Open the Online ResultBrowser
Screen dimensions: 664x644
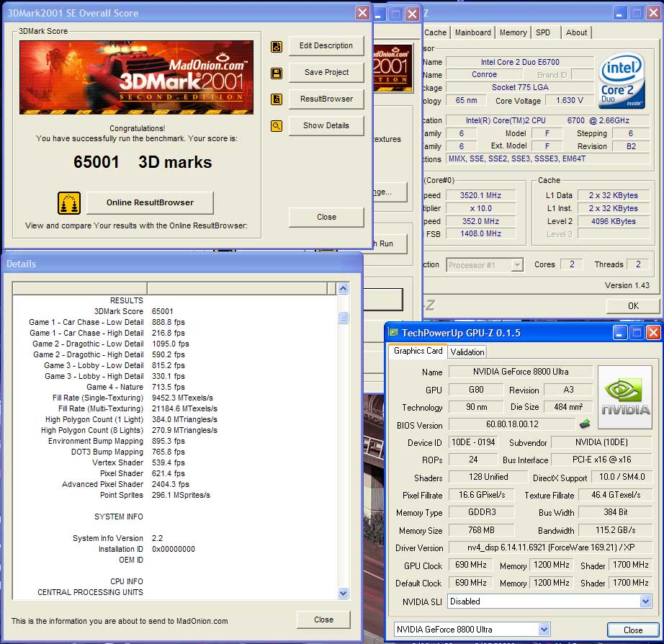(x=150, y=202)
